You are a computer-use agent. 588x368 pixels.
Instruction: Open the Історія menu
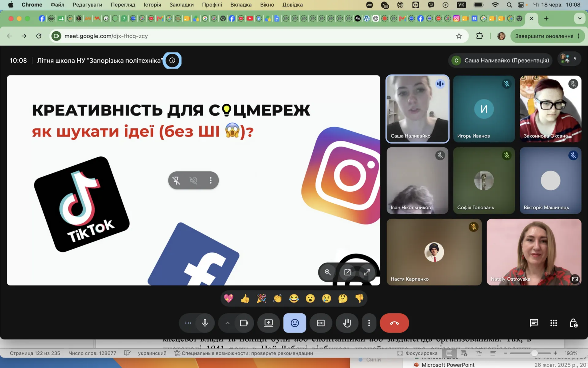152,5
